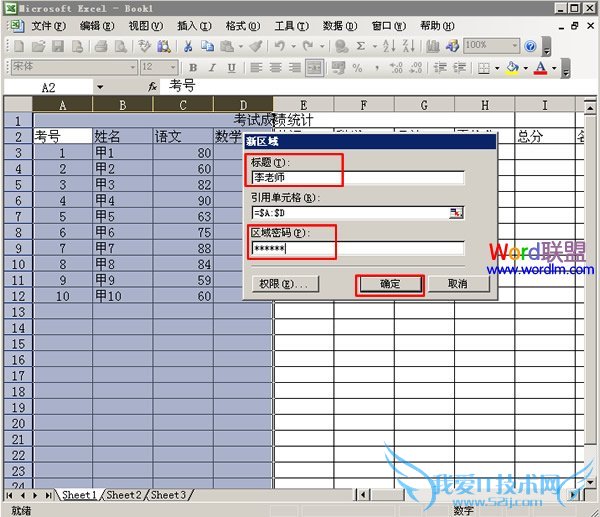Click the Print icon
The width and height of the screenshot is (600, 517).
pos(101,46)
